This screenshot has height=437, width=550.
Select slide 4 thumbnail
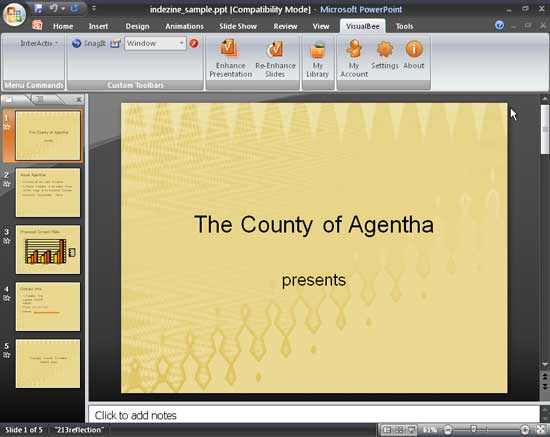48,307
